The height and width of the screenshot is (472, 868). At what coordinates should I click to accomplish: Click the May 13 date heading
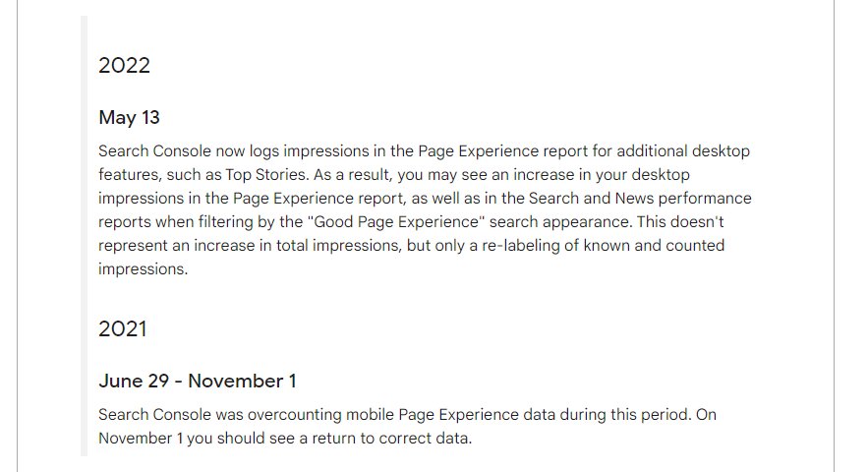129,117
